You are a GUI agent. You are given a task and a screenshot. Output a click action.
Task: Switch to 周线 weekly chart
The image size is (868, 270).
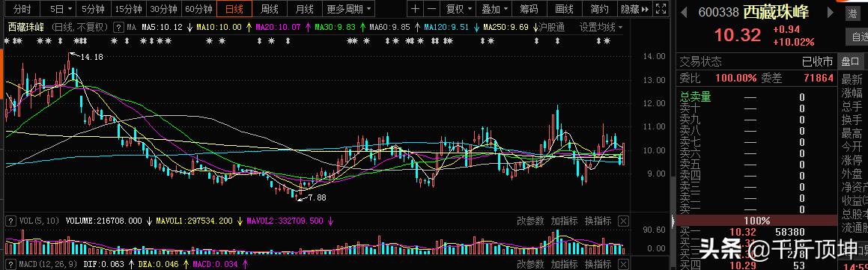[270, 9]
